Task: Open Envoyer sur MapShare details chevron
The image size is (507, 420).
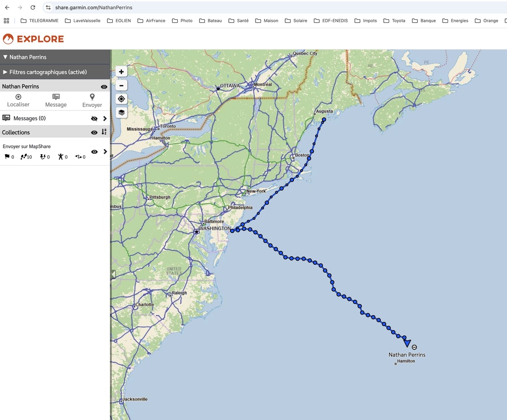Action: pos(105,152)
